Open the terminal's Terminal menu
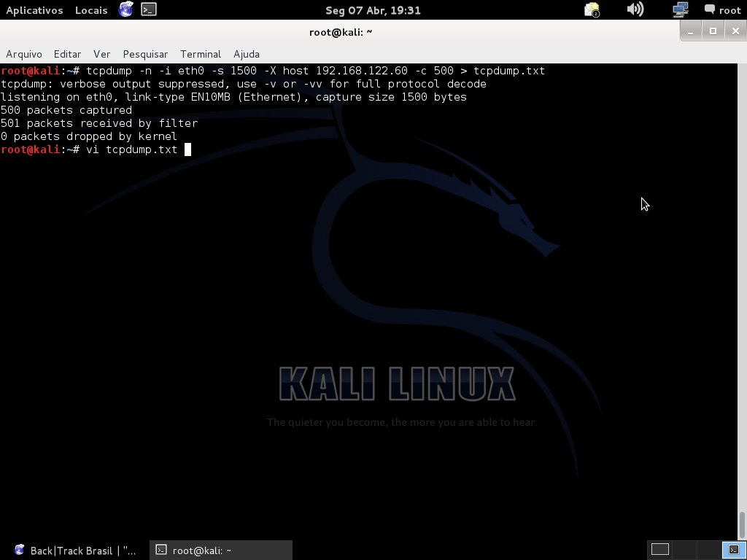The height and width of the screenshot is (560, 747). [x=201, y=54]
